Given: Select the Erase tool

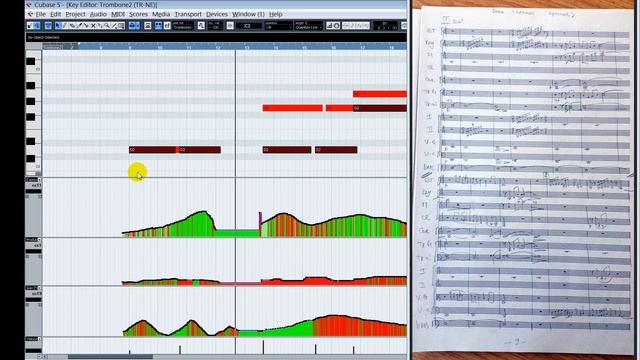Looking at the screenshot, I should 72,26.
